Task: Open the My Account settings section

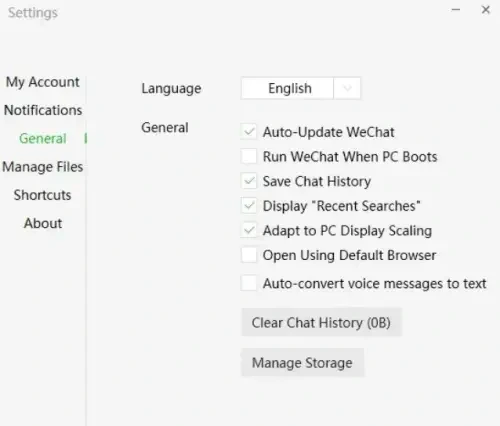Action: coord(43,82)
